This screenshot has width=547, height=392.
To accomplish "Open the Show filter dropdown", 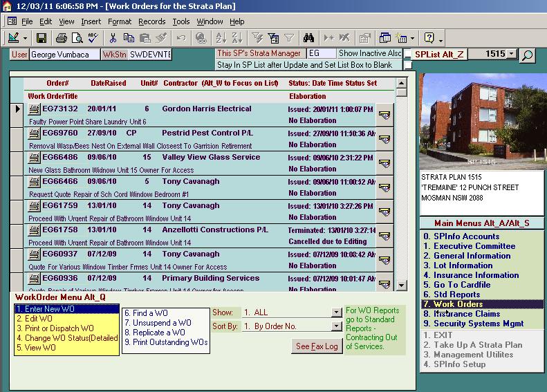I will 336,312.
